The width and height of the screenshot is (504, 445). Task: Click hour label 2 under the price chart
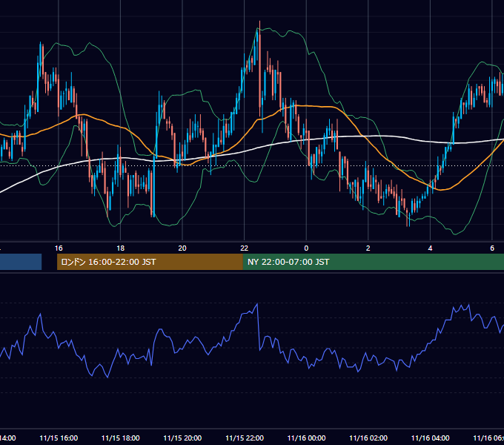(368, 248)
